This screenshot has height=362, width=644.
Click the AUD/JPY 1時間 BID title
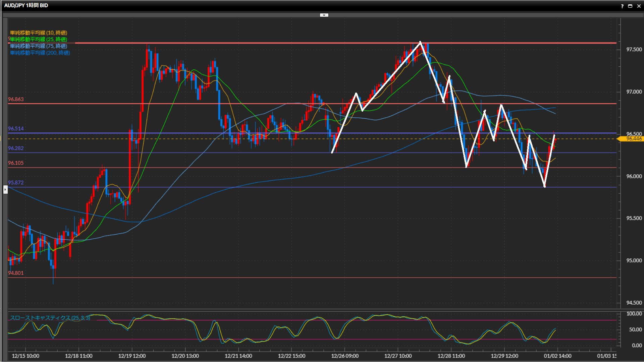coord(26,5)
